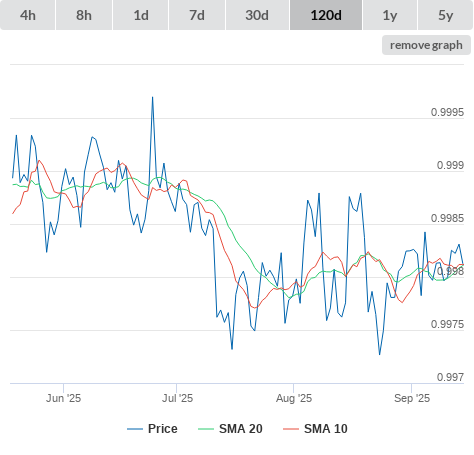Click the highest price spike on chart

tap(153, 97)
